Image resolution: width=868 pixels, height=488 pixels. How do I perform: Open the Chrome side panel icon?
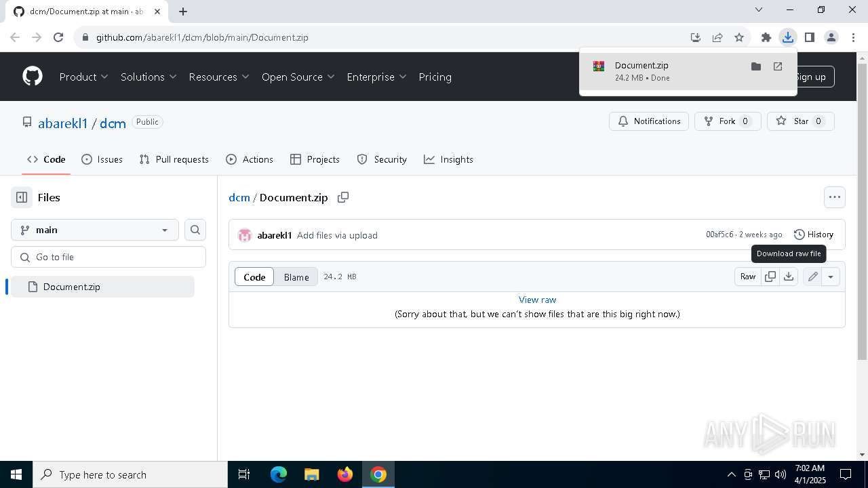pos(809,37)
